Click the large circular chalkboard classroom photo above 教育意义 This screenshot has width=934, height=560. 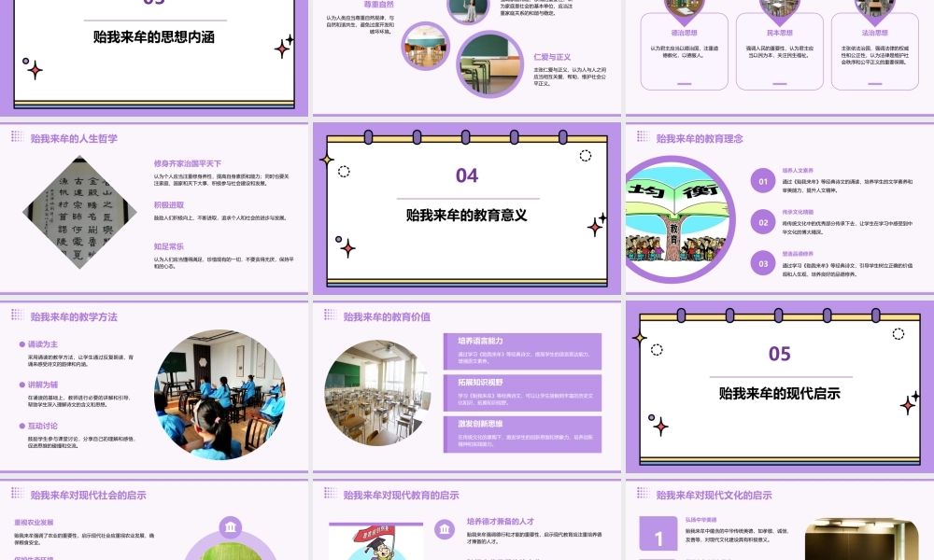coord(490,64)
